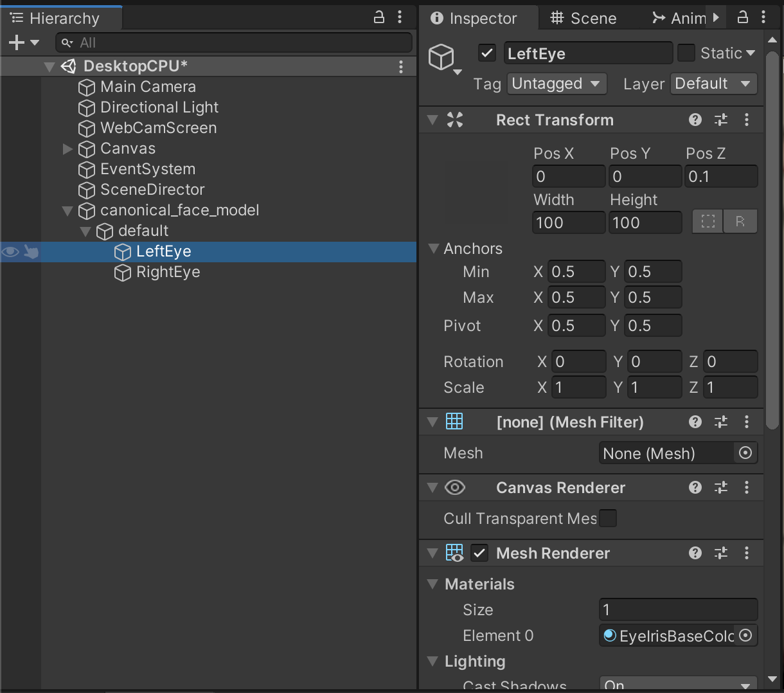
Task: Disable the Mesh Renderer component checkbox
Action: coord(479,553)
